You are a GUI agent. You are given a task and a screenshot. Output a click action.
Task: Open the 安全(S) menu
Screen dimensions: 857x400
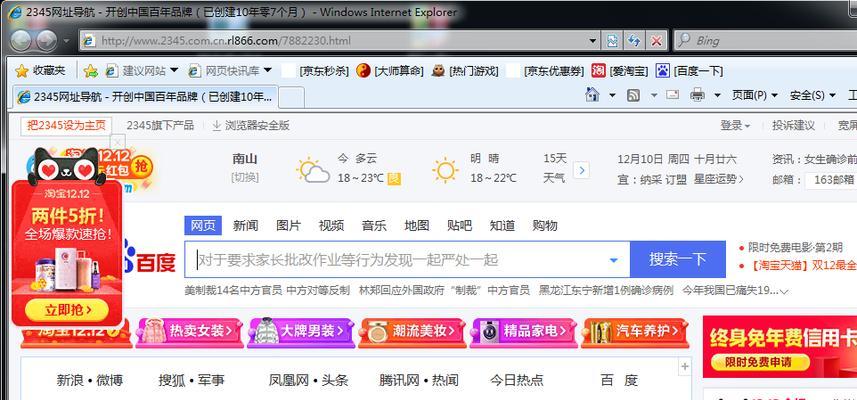813,95
